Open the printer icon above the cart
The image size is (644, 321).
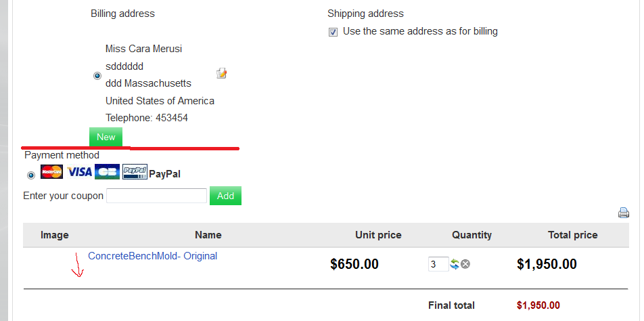[624, 213]
